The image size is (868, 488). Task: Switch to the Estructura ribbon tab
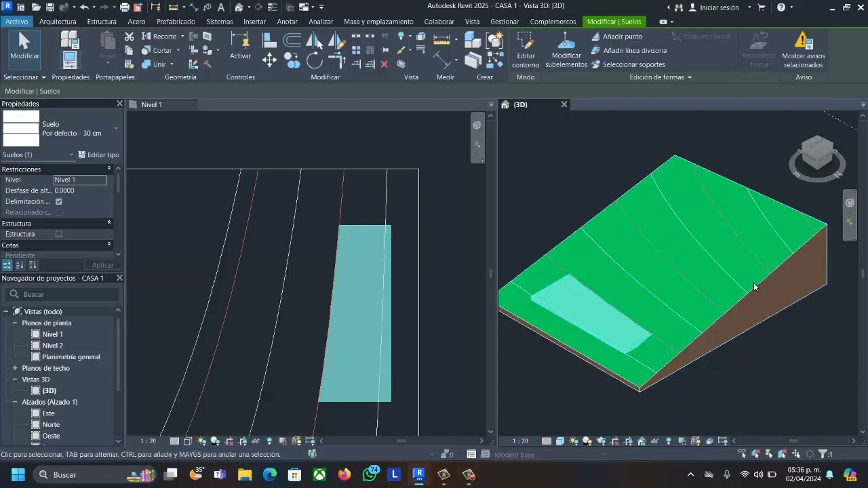(102, 22)
